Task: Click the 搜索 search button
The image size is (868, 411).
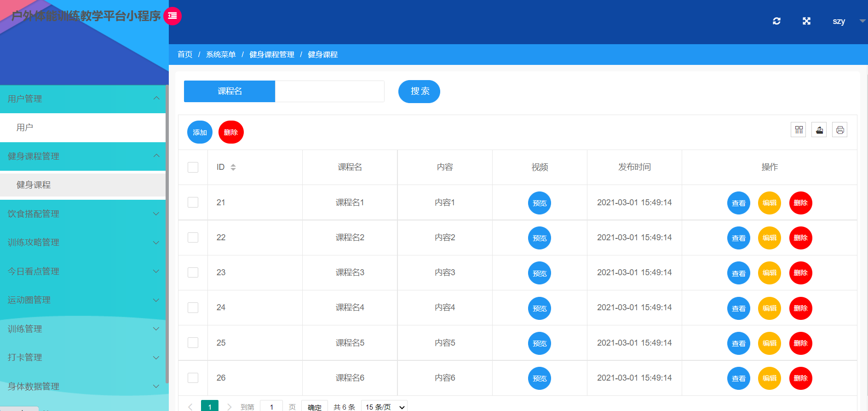Action: 419,92
